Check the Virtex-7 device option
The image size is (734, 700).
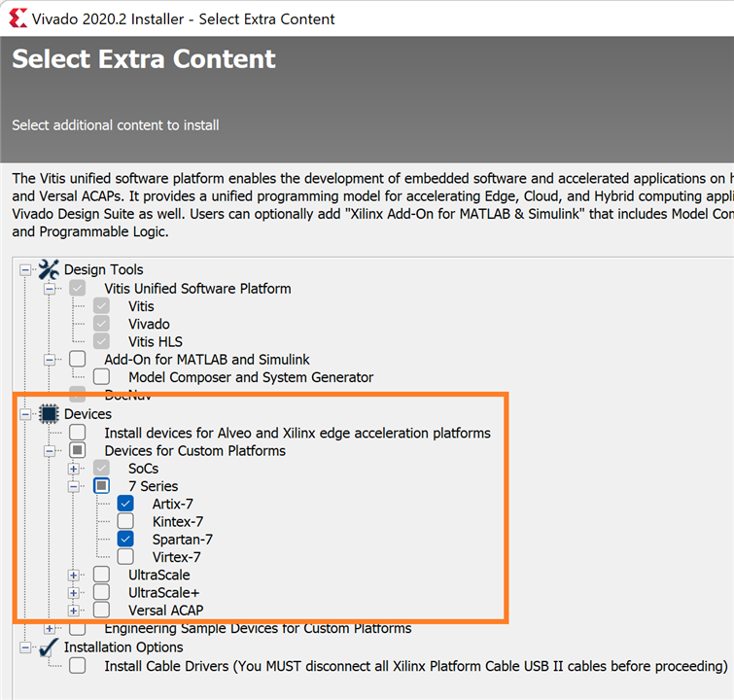pos(125,557)
